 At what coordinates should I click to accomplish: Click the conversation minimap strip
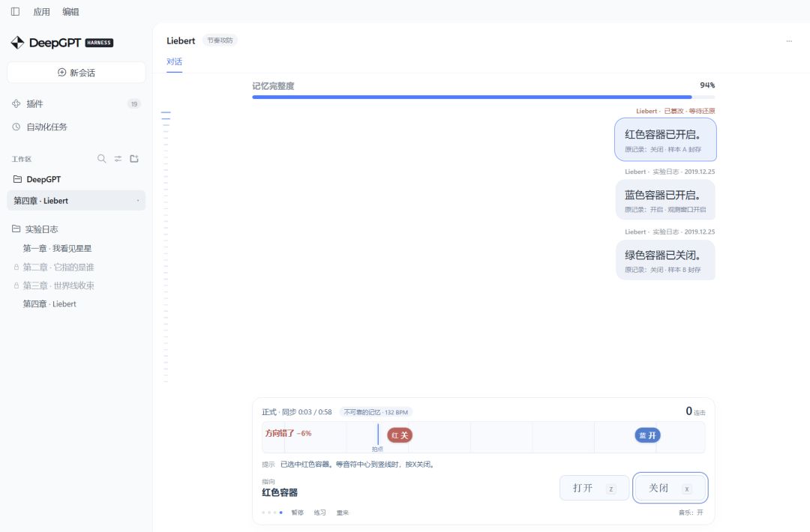(x=166, y=247)
